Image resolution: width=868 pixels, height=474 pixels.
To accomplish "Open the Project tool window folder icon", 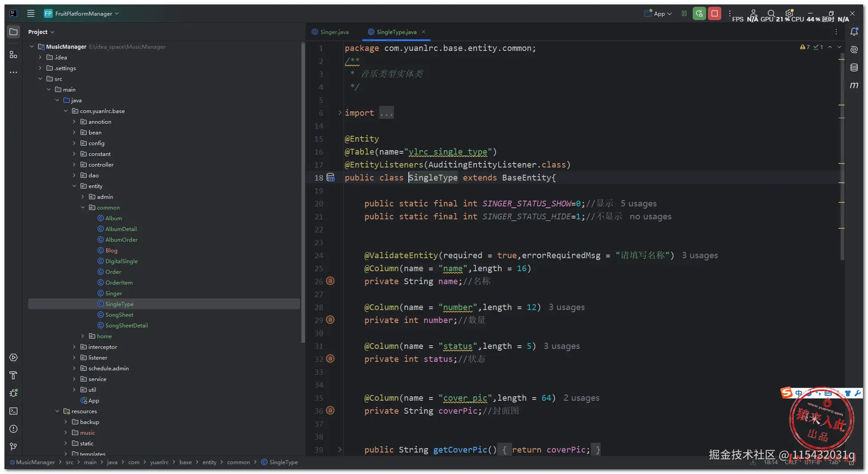I will [13, 32].
